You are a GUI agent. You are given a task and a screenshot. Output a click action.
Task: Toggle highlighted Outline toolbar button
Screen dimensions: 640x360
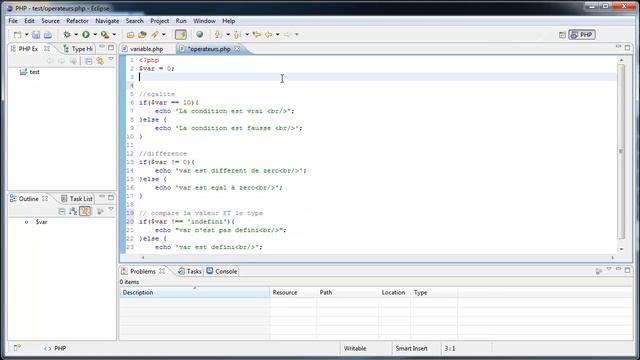(85, 211)
